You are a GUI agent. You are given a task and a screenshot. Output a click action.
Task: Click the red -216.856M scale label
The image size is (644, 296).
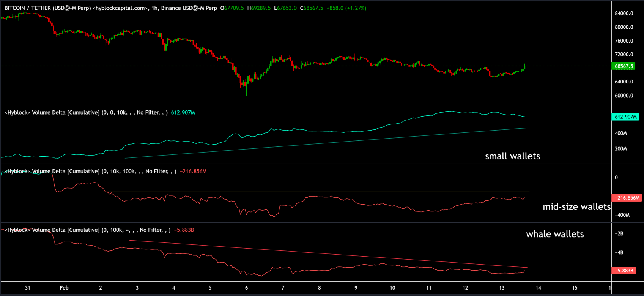627,198
